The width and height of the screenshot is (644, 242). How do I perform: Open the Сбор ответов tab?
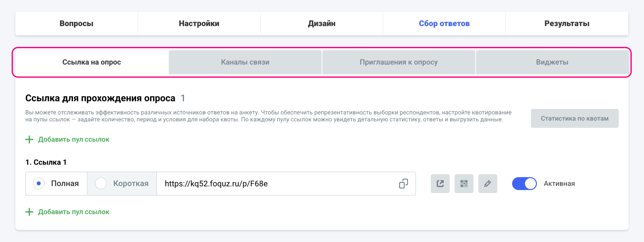(444, 24)
